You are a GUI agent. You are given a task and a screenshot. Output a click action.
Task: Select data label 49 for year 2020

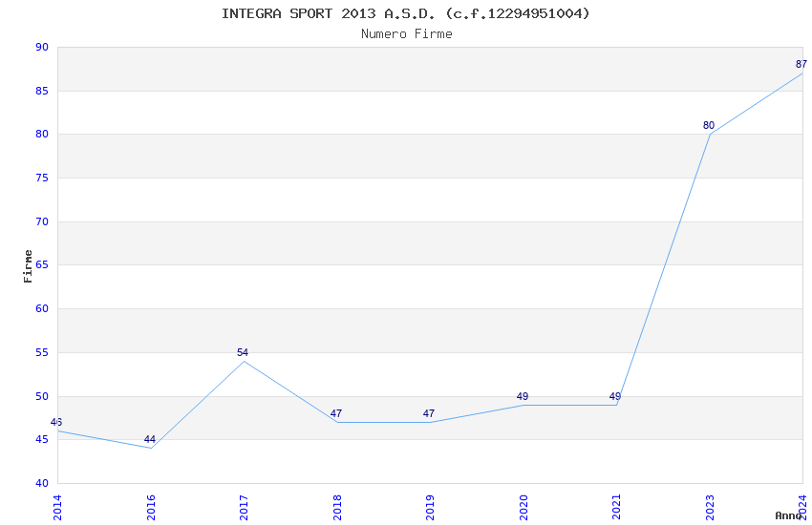click(x=523, y=396)
